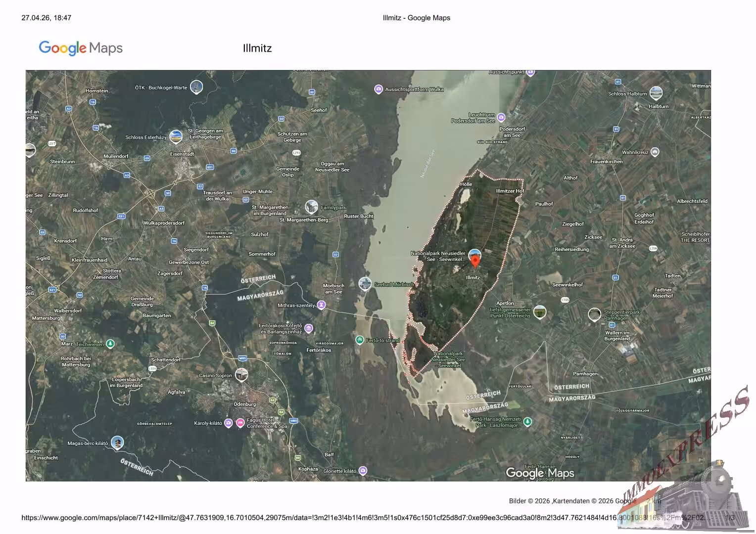Select the 'Mörbisch am See' label
Screen dimensions: 756x534
[333, 289]
